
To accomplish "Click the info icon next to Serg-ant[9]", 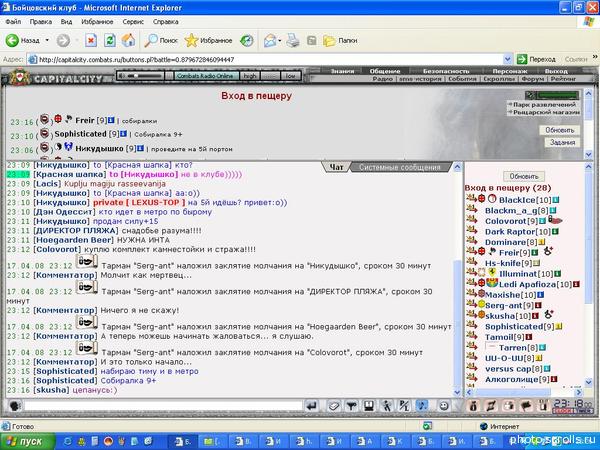I will click(x=538, y=305).
